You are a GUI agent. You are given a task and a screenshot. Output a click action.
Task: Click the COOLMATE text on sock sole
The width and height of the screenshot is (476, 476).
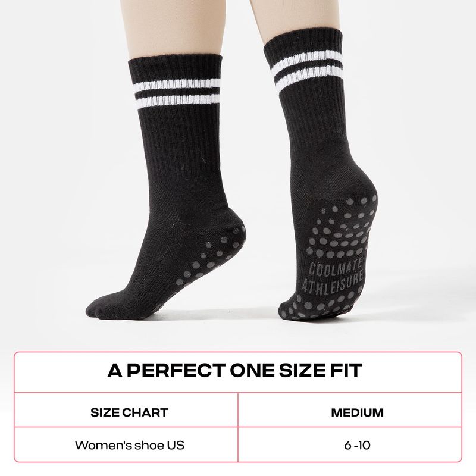point(336,267)
